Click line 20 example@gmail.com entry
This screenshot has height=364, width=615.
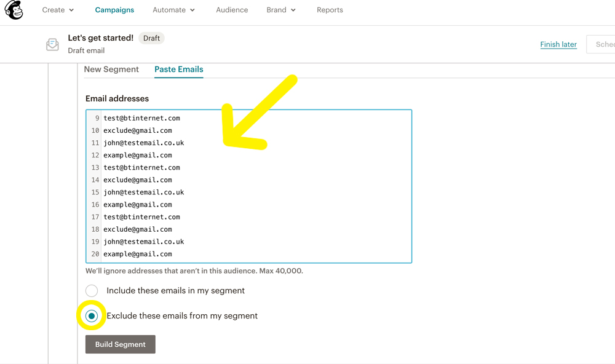138,254
